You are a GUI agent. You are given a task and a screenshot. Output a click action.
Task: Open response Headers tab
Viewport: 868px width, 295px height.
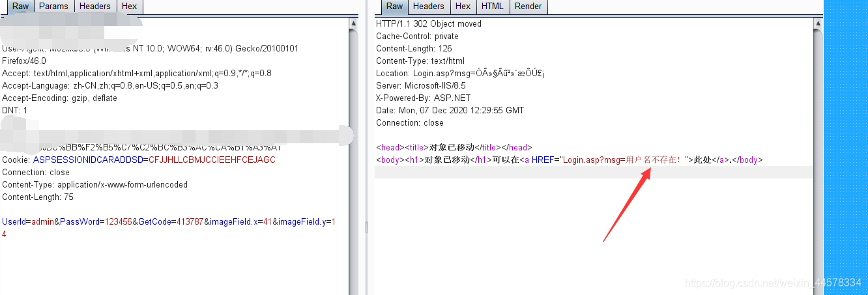click(x=429, y=7)
